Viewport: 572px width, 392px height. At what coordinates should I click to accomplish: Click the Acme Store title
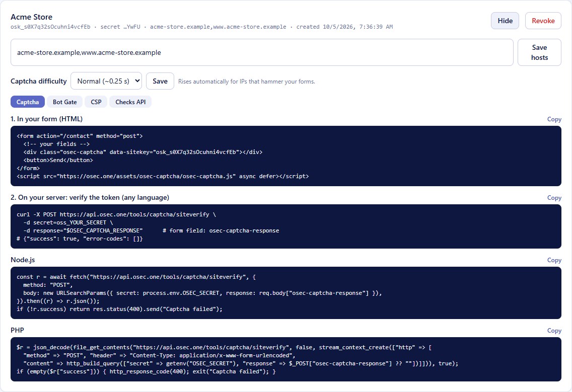[31, 17]
